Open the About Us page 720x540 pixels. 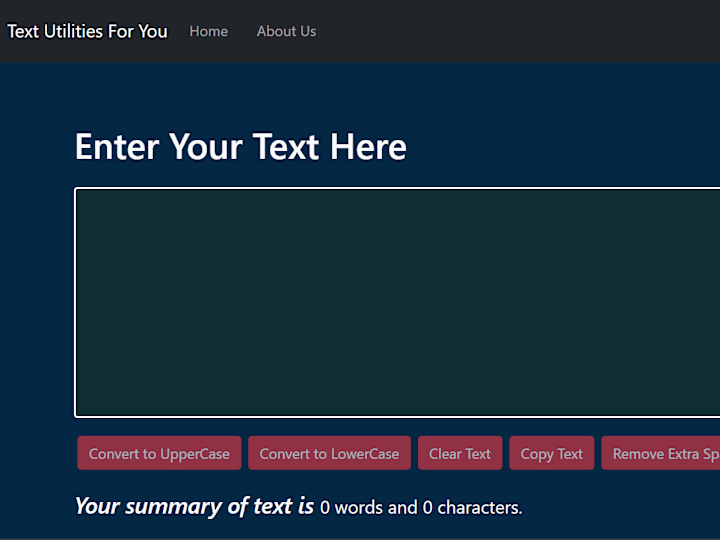(286, 31)
